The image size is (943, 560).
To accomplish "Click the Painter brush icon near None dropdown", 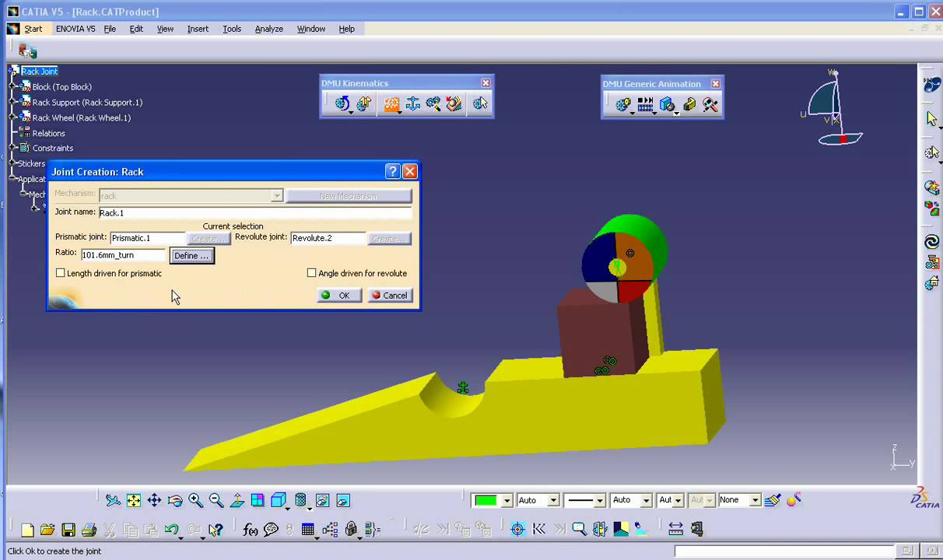I will 773,500.
